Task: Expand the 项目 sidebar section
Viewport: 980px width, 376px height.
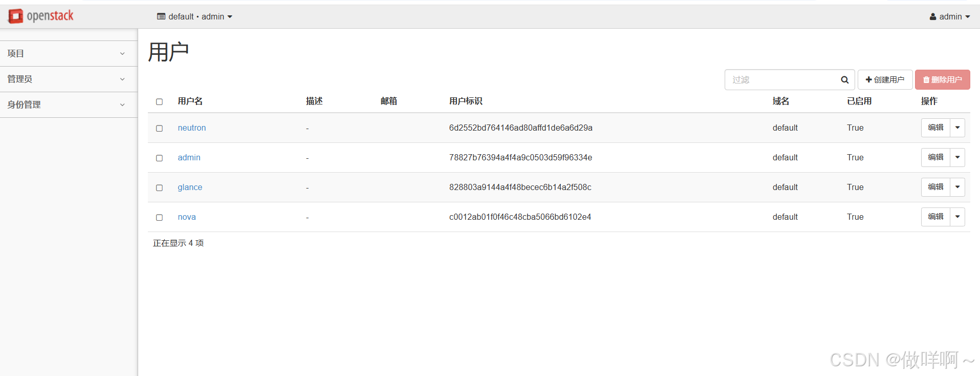Action: click(69, 53)
